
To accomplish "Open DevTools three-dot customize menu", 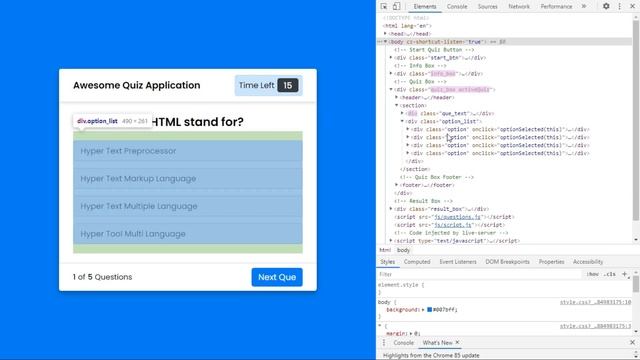I will click(620, 6).
